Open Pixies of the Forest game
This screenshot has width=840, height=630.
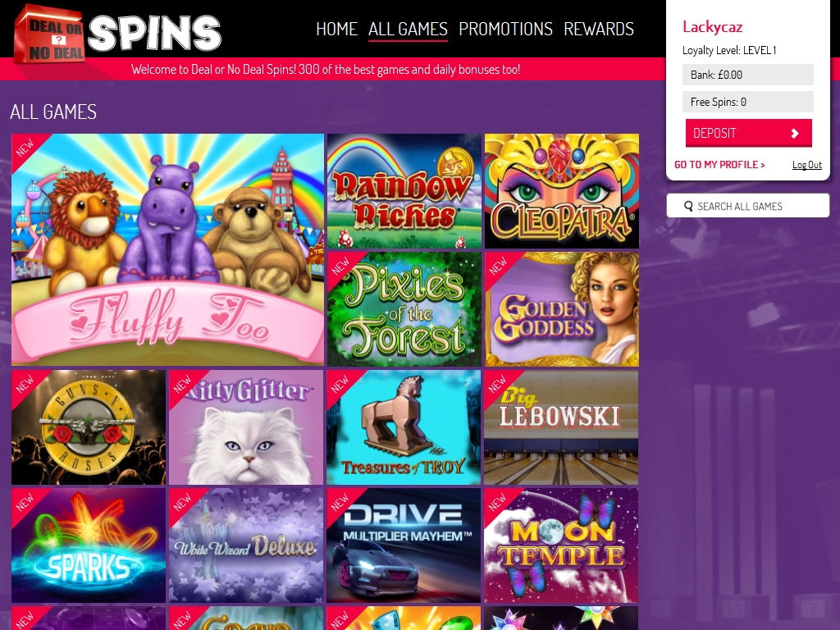point(404,309)
